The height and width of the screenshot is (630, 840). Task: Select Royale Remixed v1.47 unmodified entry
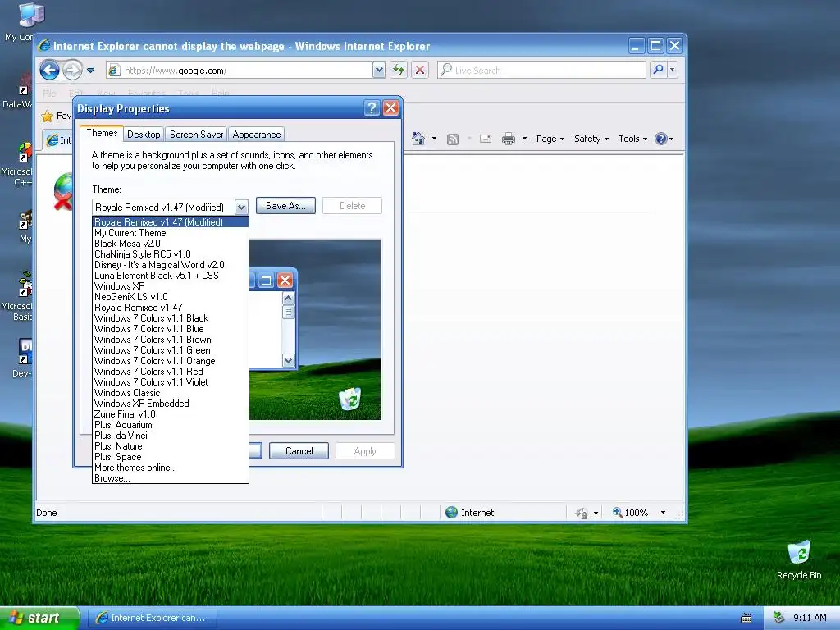point(171,308)
